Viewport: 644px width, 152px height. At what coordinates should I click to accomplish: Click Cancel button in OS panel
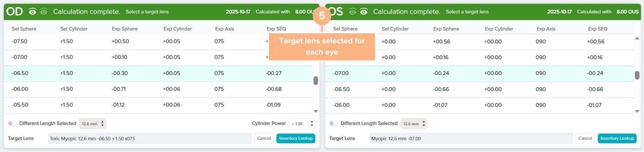[x=585, y=138]
